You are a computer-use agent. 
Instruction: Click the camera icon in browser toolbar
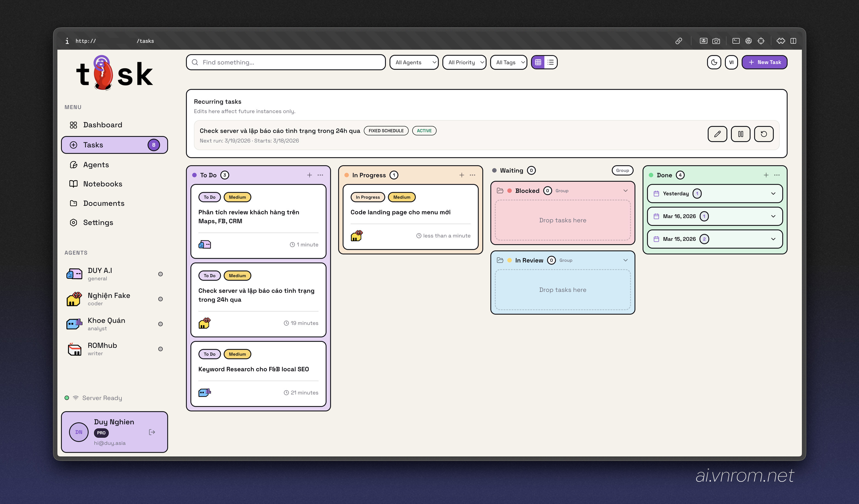tap(716, 41)
